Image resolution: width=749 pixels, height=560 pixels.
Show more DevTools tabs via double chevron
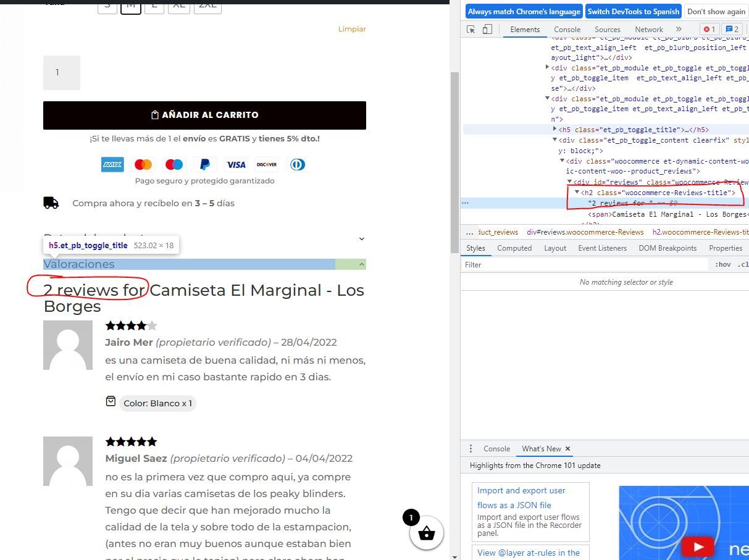[x=679, y=29]
